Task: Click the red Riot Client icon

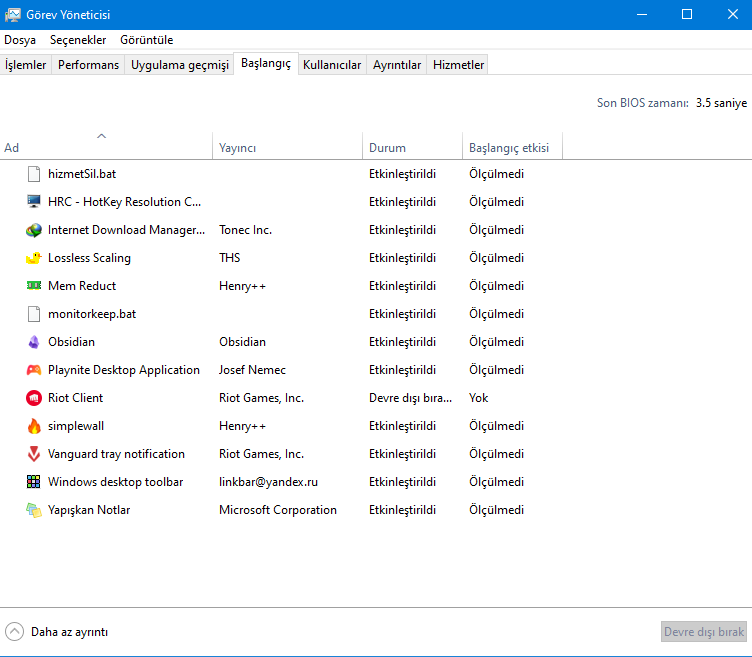Action: pyautogui.click(x=34, y=398)
